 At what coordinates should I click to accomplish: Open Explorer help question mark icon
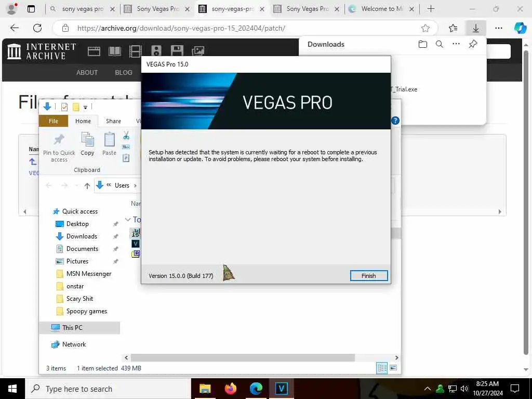(395, 121)
